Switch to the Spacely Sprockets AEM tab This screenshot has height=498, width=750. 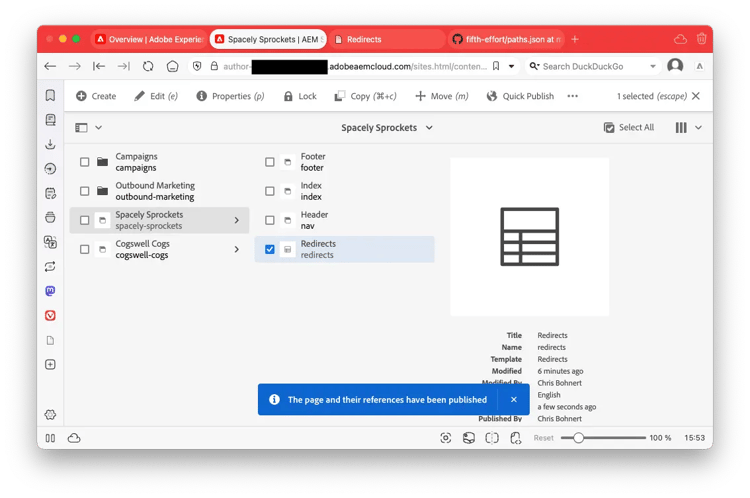click(268, 39)
